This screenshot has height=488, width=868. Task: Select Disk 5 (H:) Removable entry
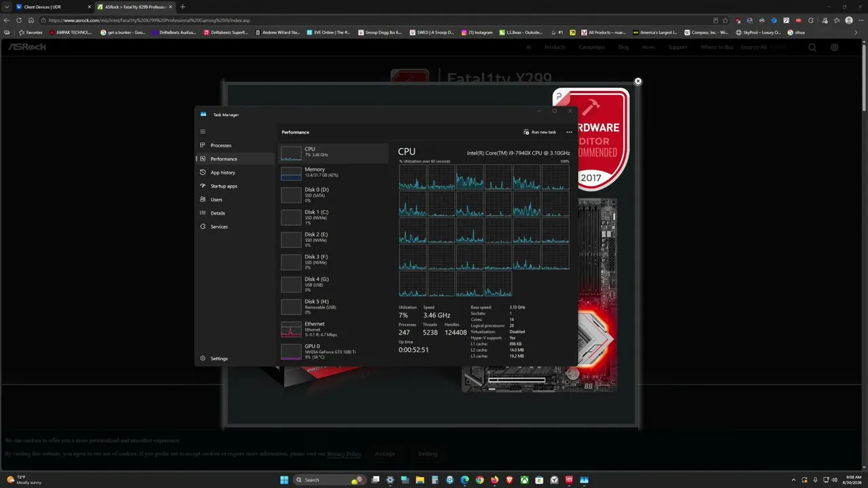[333, 307]
